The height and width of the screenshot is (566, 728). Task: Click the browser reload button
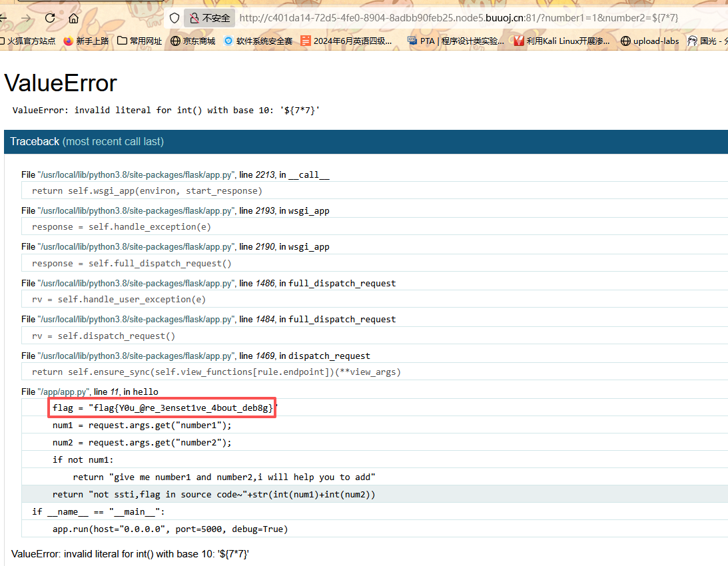[50, 18]
